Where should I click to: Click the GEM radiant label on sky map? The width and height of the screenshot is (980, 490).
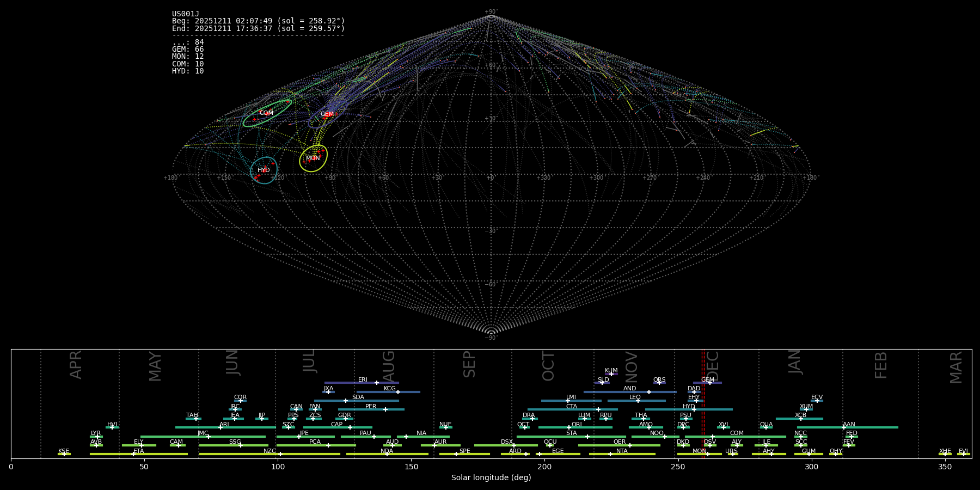(327, 114)
